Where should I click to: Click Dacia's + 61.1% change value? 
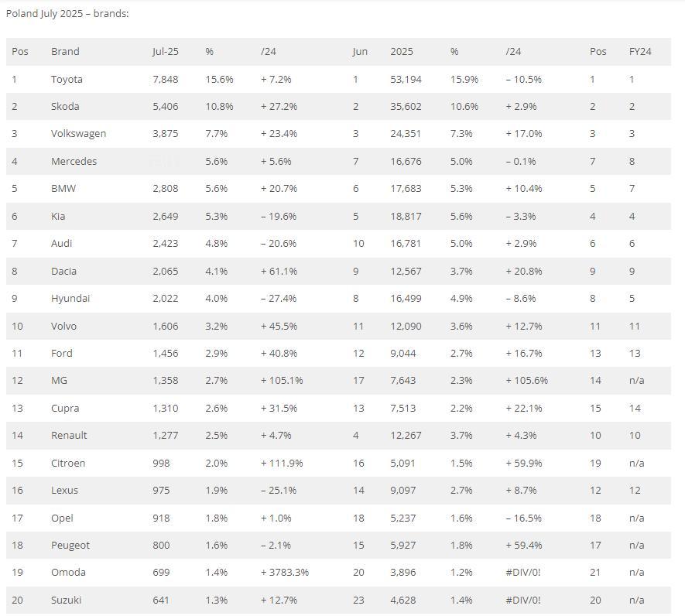coord(279,271)
